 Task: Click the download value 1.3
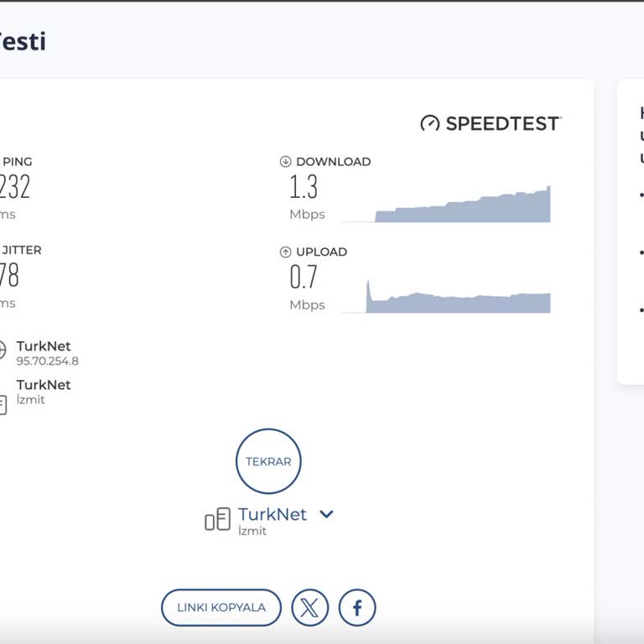click(304, 187)
